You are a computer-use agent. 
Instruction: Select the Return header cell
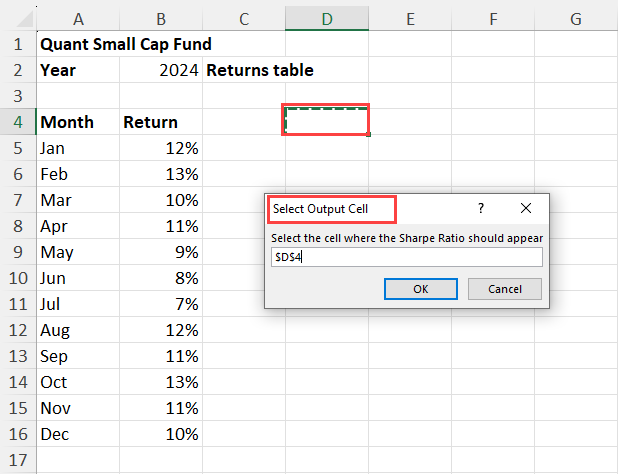click(161, 122)
